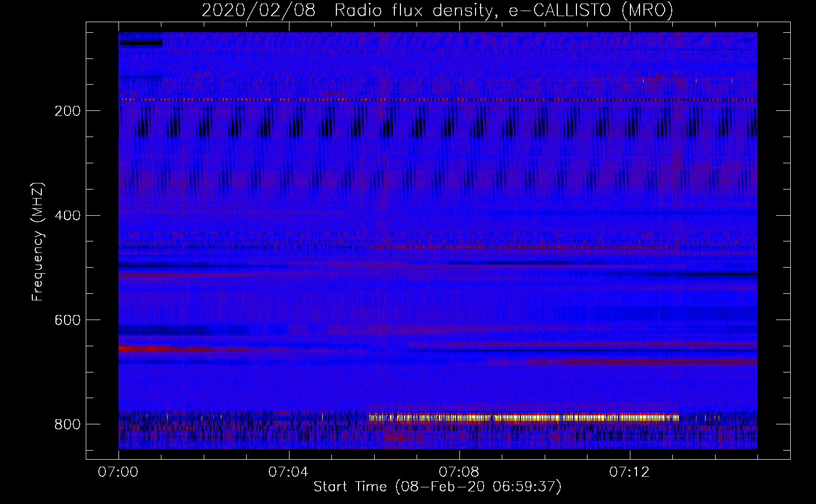This screenshot has width=816, height=504.
Task: Click the red emission streak near 650 MHz
Action: coord(164,349)
